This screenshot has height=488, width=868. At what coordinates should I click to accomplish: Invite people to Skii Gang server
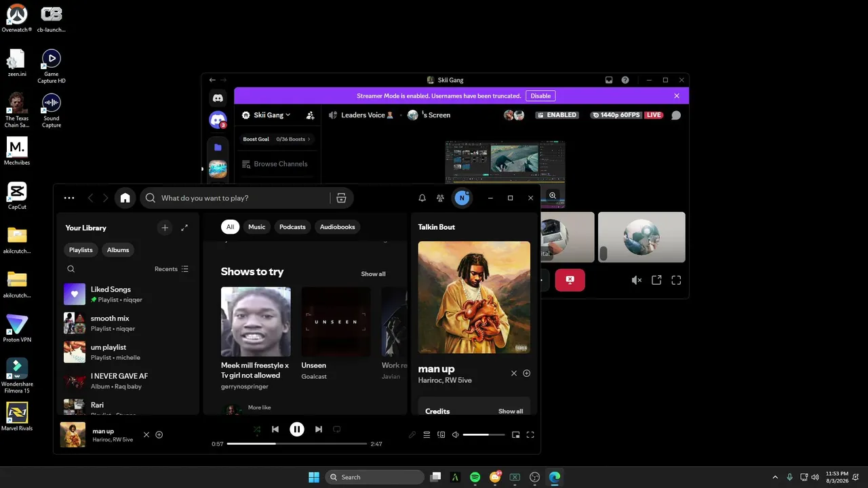tap(311, 115)
